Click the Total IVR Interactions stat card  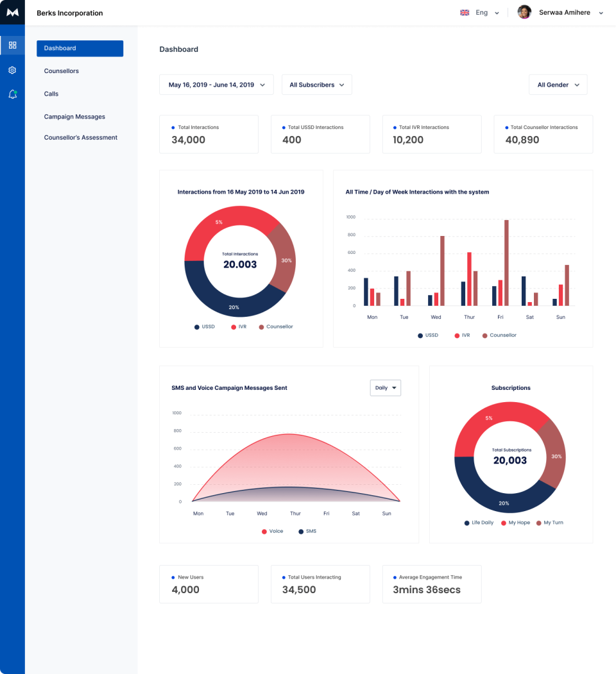[x=432, y=134]
